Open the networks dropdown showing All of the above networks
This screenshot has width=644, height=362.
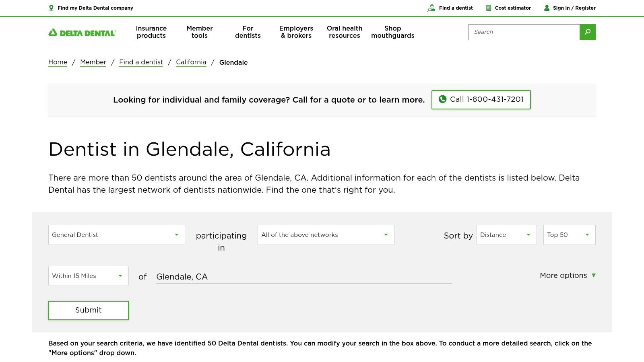[326, 234]
